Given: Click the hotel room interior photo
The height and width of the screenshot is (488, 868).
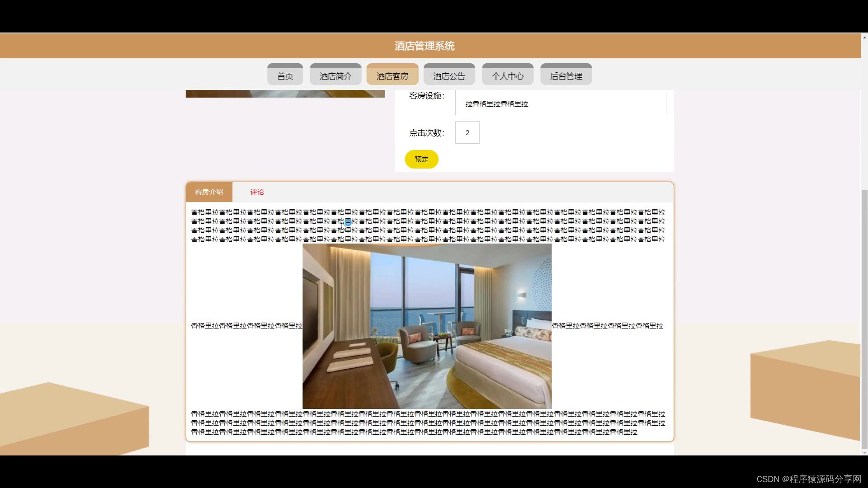Looking at the screenshot, I should 427,325.
